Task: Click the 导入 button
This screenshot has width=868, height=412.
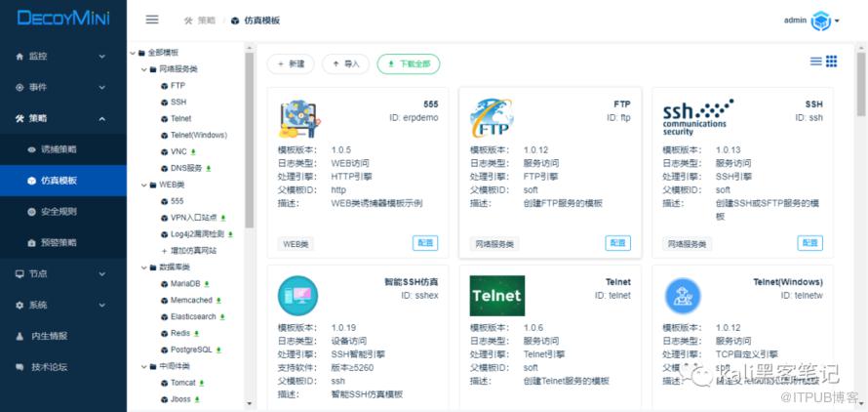Action: [x=345, y=64]
